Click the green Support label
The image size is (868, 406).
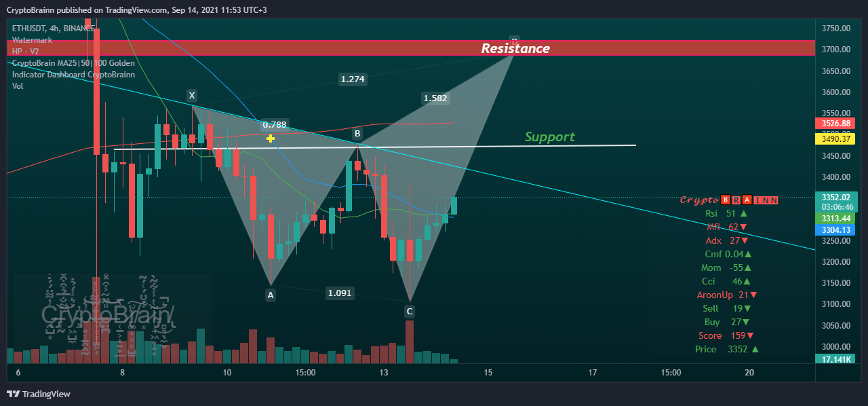tap(549, 136)
